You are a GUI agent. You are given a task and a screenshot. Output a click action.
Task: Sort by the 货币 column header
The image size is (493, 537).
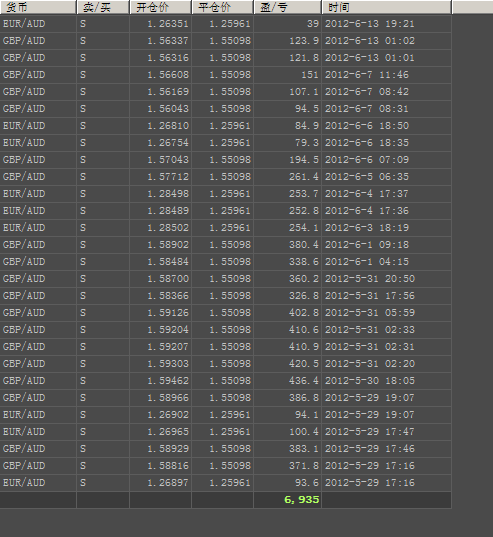tap(38, 7)
